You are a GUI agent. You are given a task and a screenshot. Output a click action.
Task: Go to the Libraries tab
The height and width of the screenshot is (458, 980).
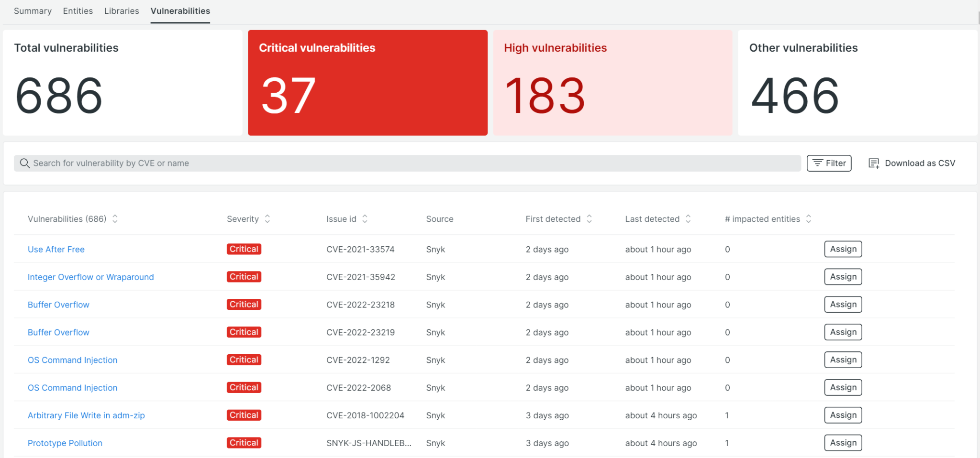coord(122,11)
